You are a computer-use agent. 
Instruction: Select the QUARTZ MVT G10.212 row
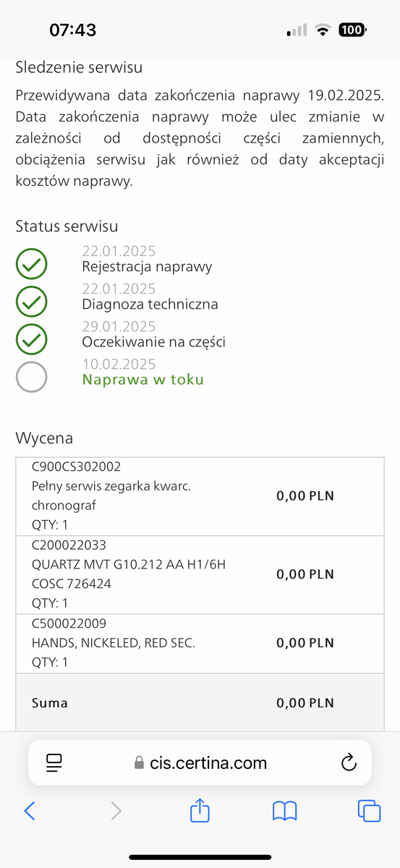point(200,575)
